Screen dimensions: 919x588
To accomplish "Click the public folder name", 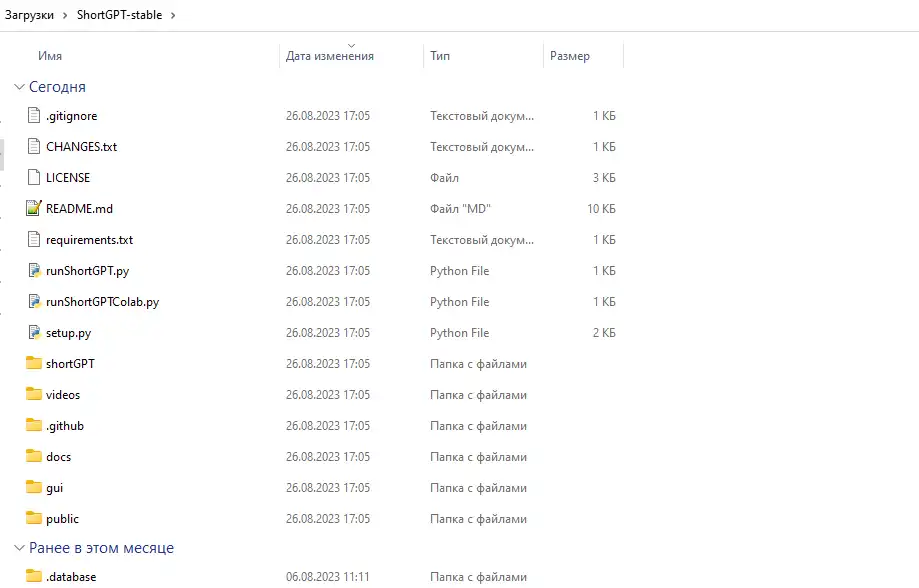I will pos(62,519).
